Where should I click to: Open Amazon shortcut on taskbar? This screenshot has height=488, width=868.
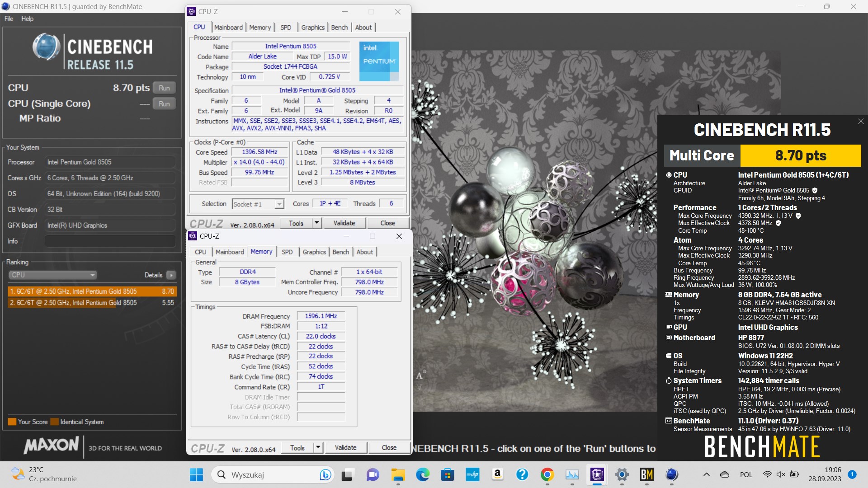(x=497, y=474)
